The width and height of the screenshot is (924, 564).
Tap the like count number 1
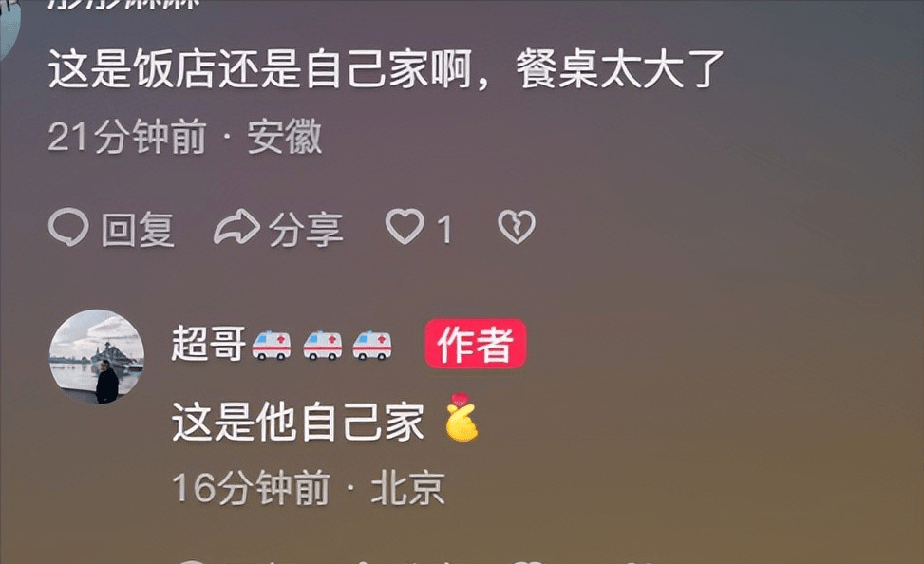pos(445,229)
